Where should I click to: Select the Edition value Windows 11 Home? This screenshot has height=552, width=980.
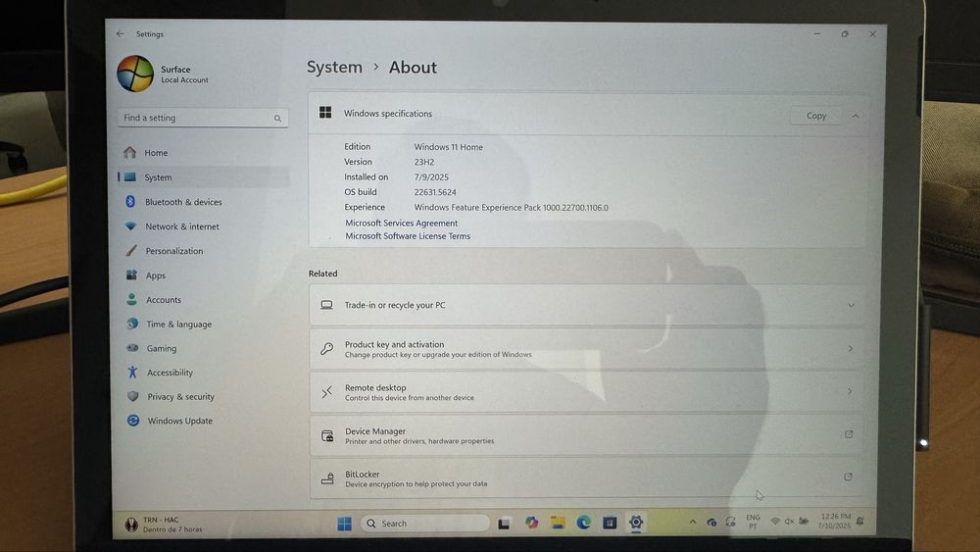tap(448, 147)
